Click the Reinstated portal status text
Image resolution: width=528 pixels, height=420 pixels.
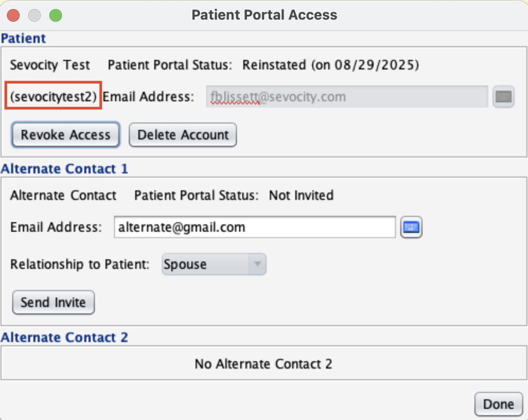[330, 65]
